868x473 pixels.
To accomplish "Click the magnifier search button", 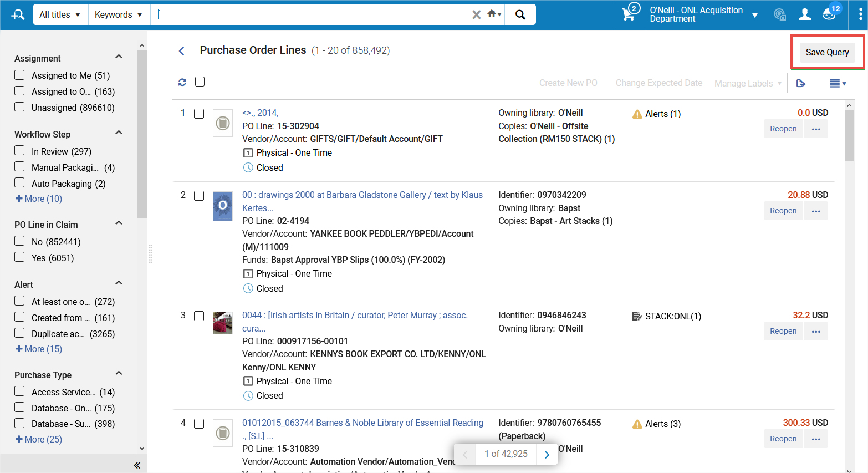I will 520,14.
